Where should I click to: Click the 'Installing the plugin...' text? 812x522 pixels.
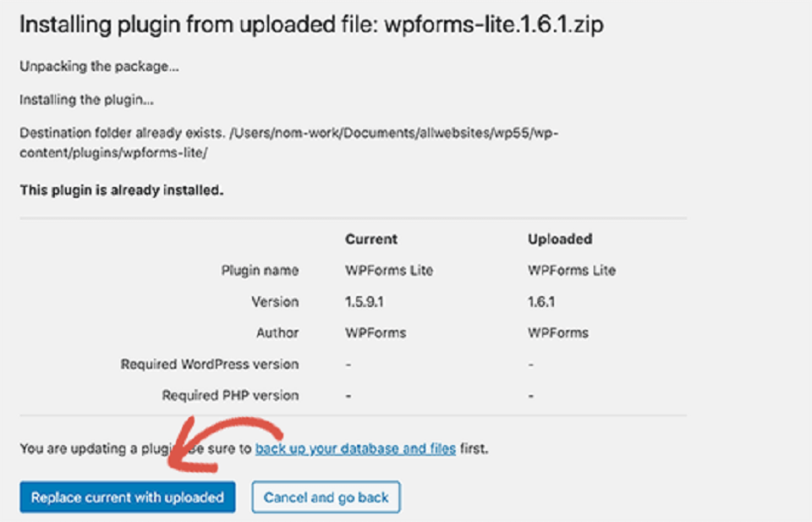tap(86, 100)
